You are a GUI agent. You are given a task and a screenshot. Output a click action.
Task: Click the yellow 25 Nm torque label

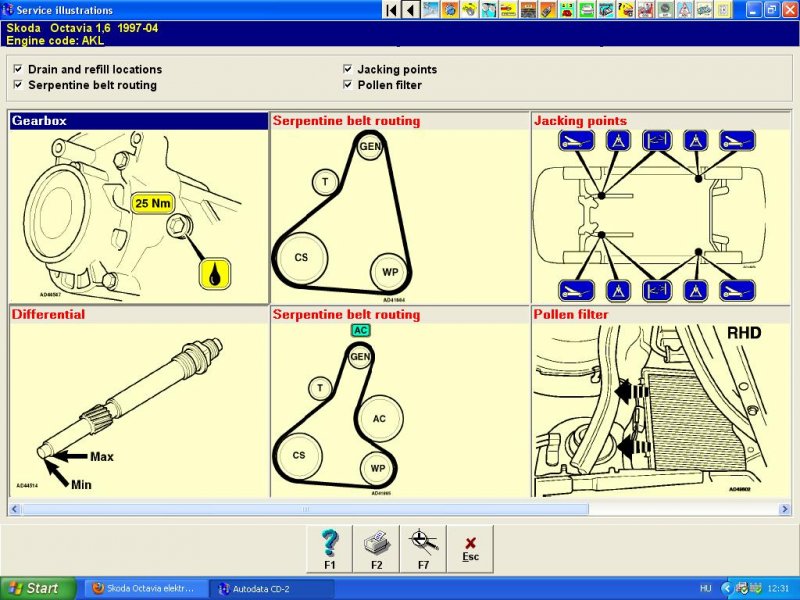[153, 203]
